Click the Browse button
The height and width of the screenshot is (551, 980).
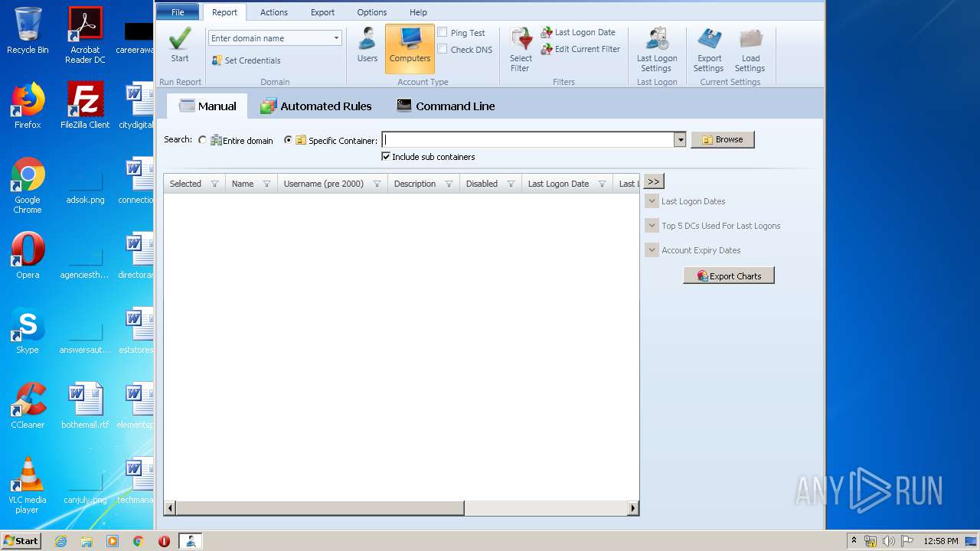pos(723,139)
